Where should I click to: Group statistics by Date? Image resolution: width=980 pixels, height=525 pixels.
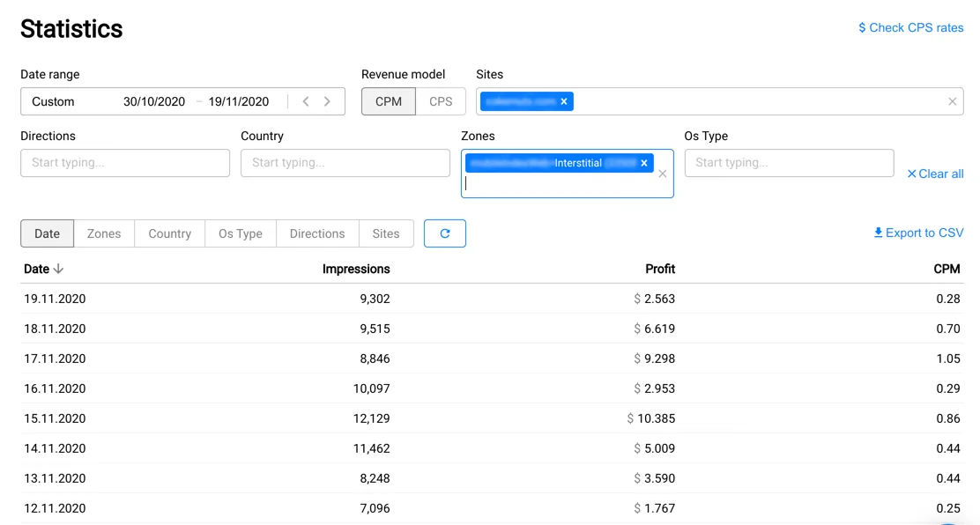[48, 233]
